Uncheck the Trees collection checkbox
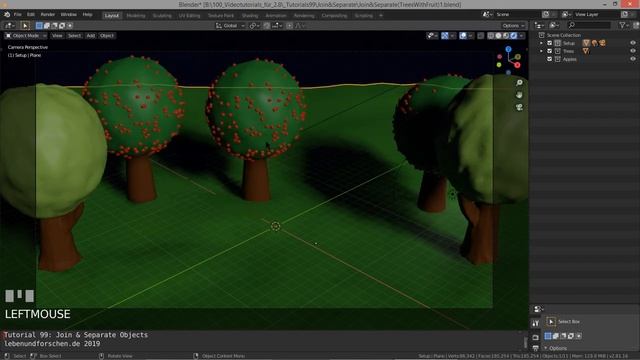Screen dimensions: 640x360 pos(549,51)
